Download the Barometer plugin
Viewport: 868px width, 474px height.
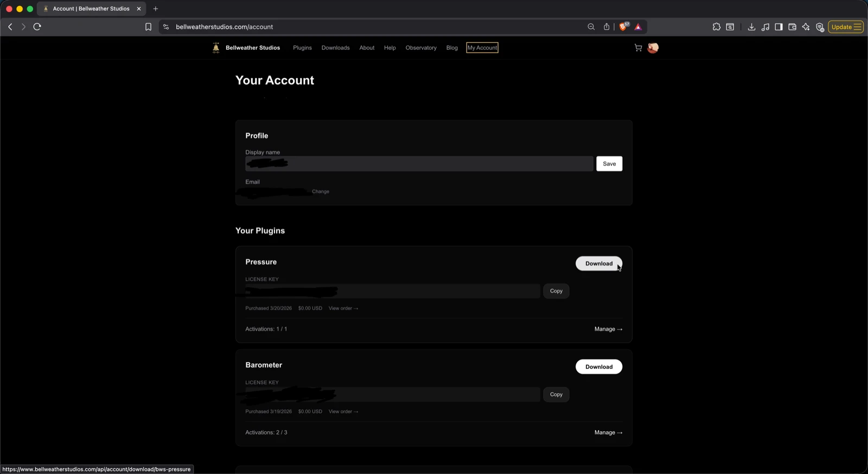(x=599, y=367)
